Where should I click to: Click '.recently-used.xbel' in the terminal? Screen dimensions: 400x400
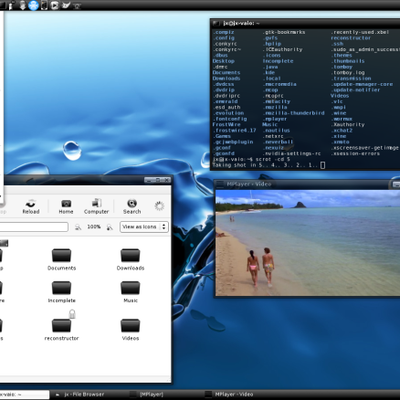[x=360, y=32]
